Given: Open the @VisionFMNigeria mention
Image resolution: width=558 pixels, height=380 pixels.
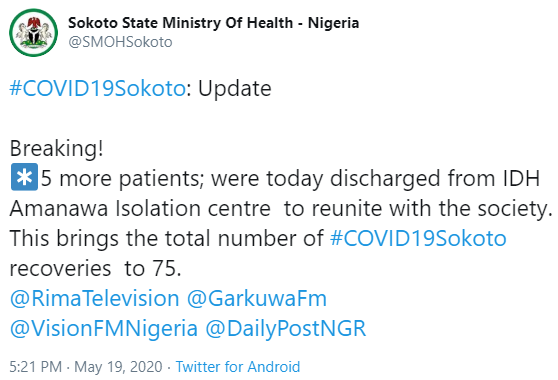Looking at the screenshot, I should click(104, 328).
